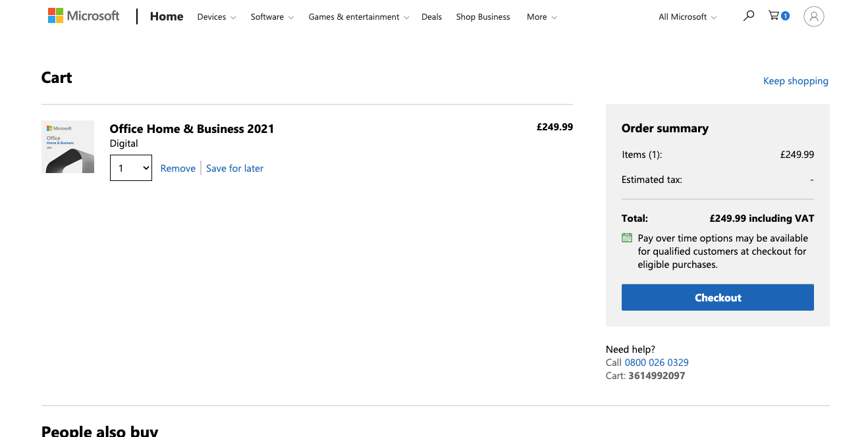
Task: Click the cart number 3614992097
Action: coord(657,376)
